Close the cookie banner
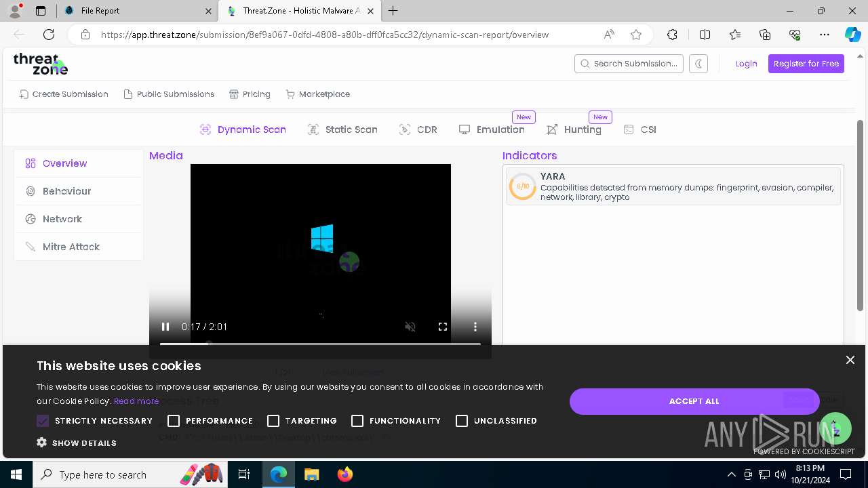 point(850,360)
